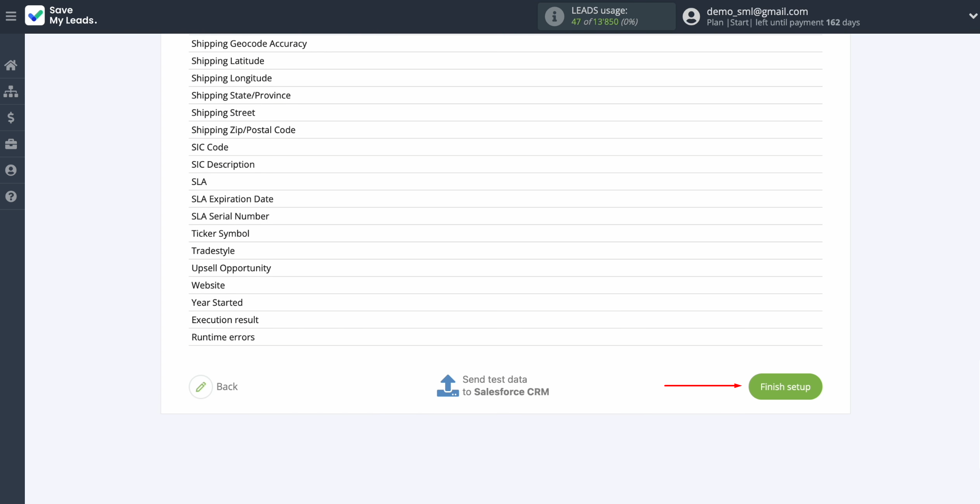The image size is (980, 504).
Task: Select the SLA Serial Number row
Action: point(505,216)
